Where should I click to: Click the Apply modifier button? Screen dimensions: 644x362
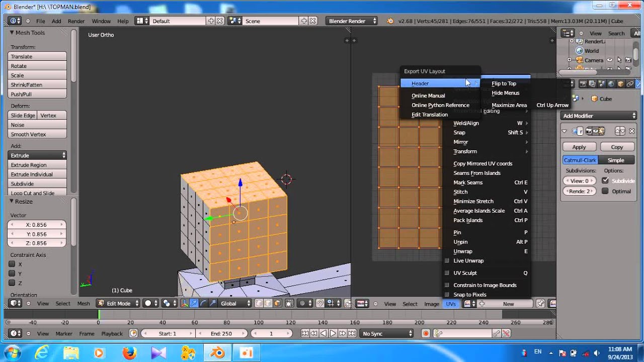pyautogui.click(x=579, y=147)
